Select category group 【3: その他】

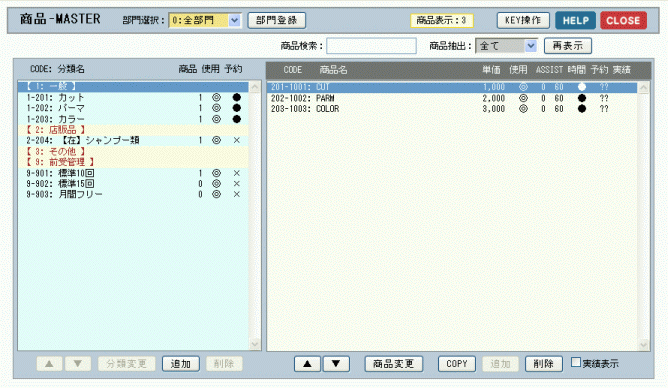click(133, 151)
